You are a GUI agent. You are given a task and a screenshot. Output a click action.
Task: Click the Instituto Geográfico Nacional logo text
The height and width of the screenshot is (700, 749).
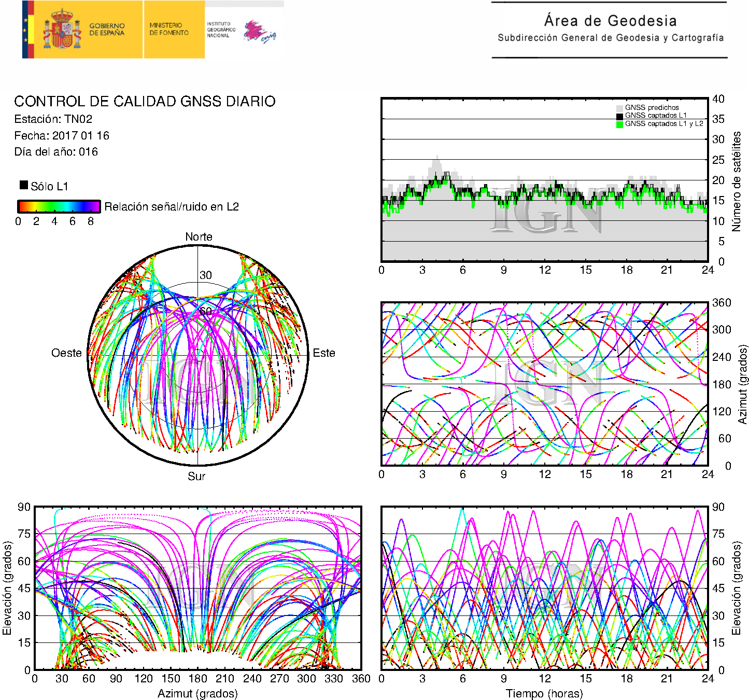point(221,30)
